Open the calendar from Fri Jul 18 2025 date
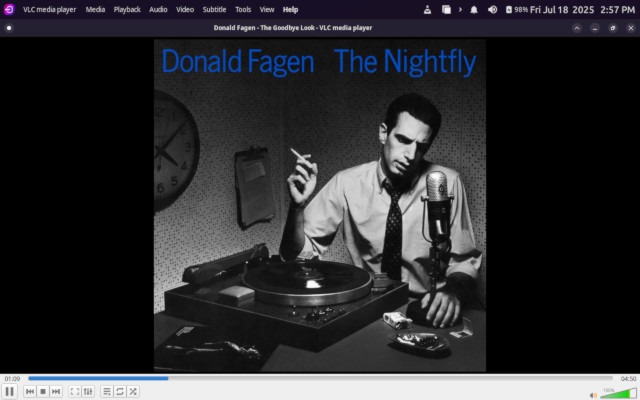This screenshot has height=400, width=640. click(562, 9)
